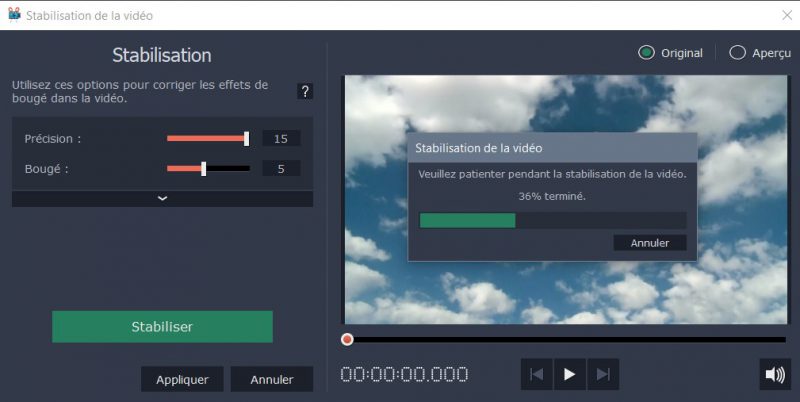800x402 pixels.
Task: Skip to previous frame
Action: (x=536, y=374)
